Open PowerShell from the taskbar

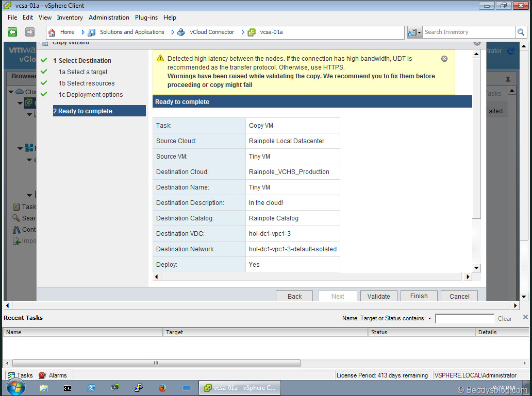click(91, 388)
